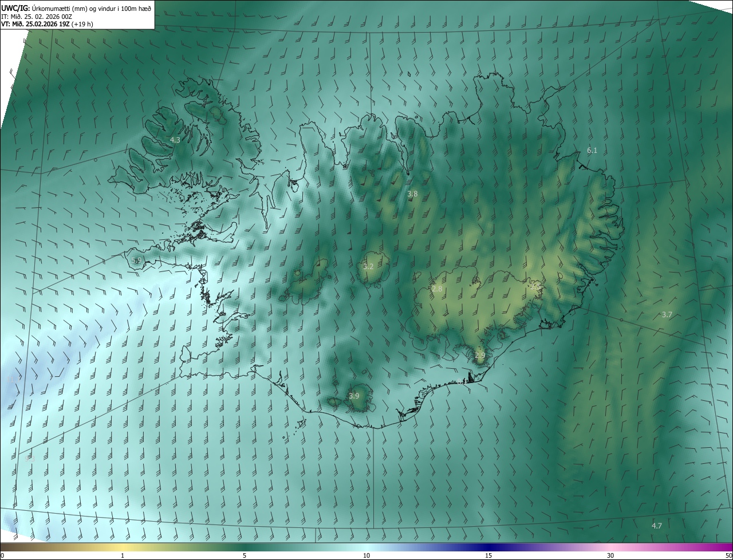Click the 4.7 value label on the map
Screen dimensions: 733x560
pos(657,526)
